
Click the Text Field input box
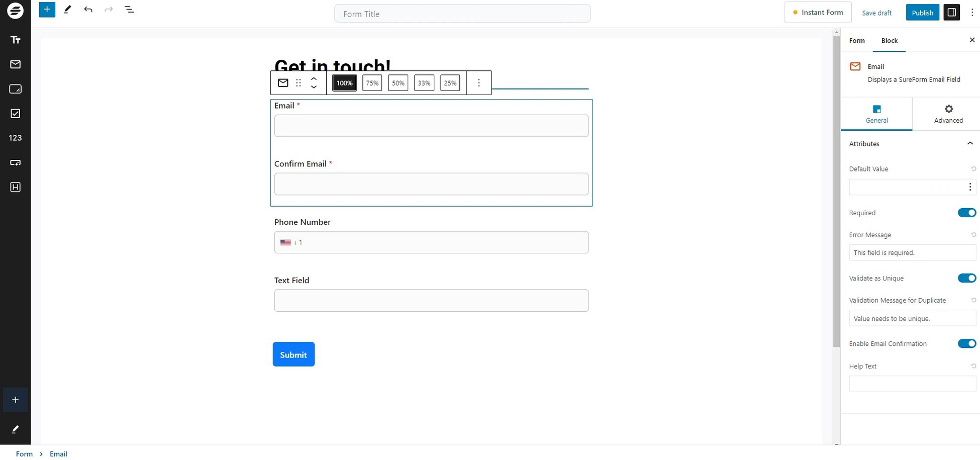click(x=431, y=301)
